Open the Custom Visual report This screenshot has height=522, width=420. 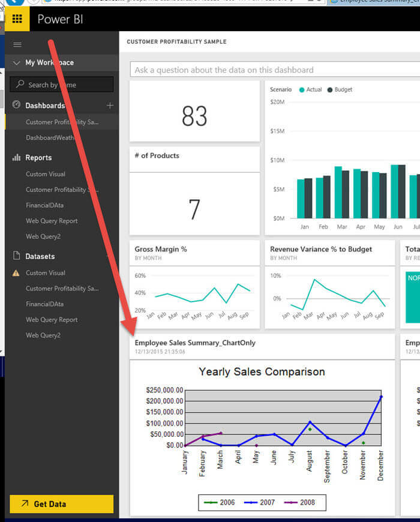pos(46,174)
